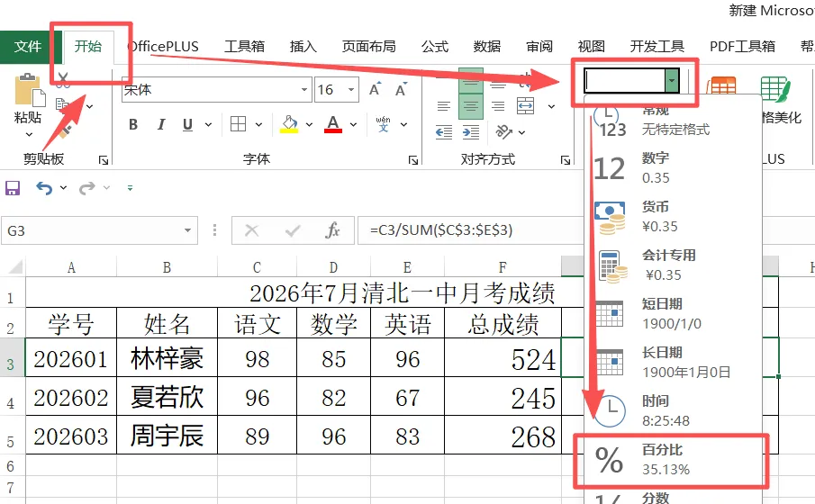Click the Decrease font size icon
815x504 pixels.
click(x=401, y=89)
